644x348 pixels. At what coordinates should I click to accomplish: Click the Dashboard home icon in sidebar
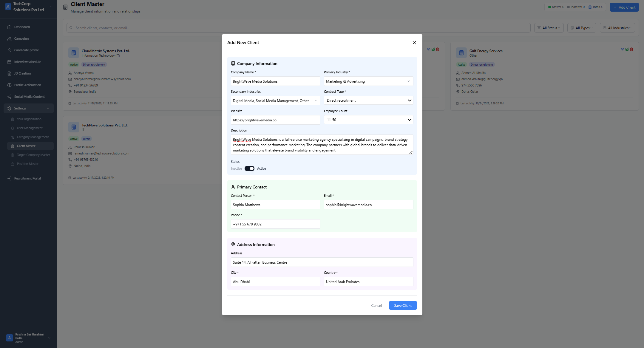[x=9, y=27]
